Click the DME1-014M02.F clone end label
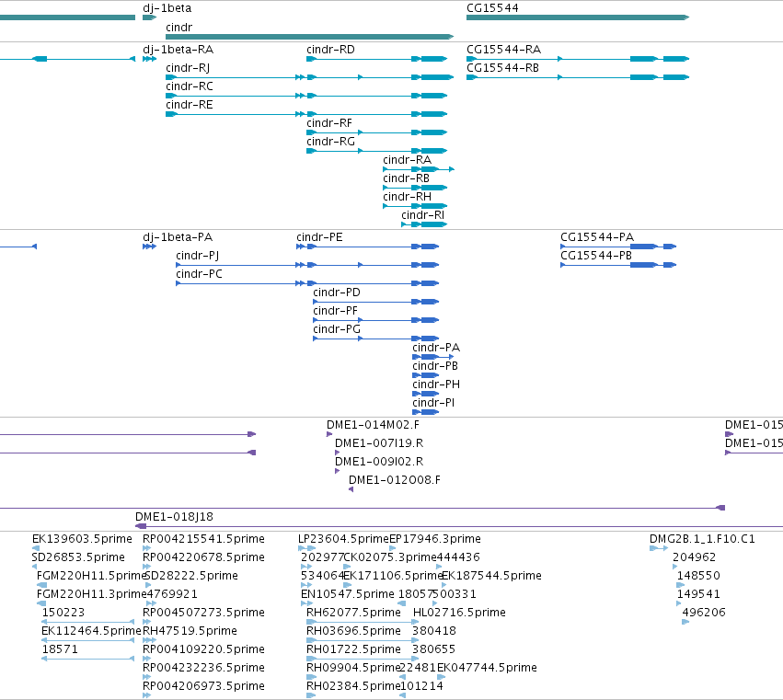This screenshot has width=783, height=700. (373, 425)
